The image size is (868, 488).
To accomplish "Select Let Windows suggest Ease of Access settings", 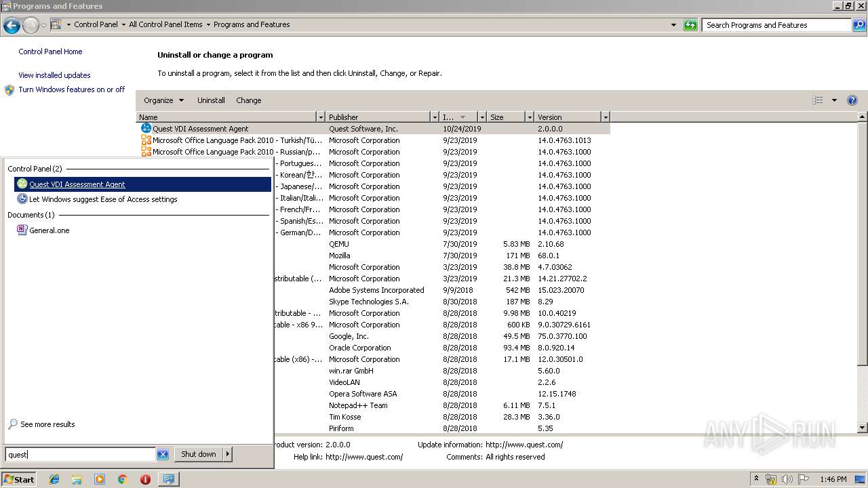I will (142, 199).
